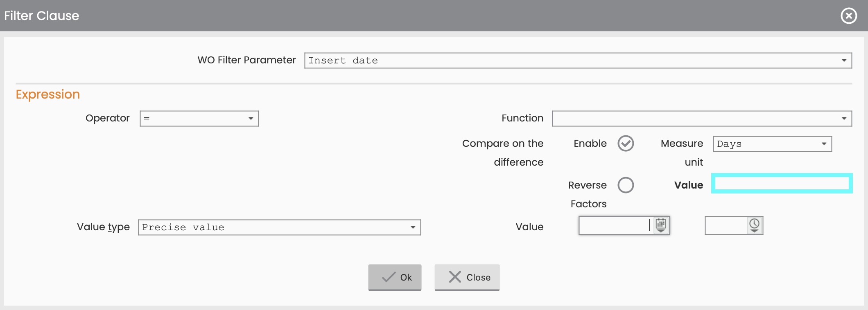Toggle the Enable compare difference checkbox
This screenshot has width=868, height=310.
click(626, 144)
